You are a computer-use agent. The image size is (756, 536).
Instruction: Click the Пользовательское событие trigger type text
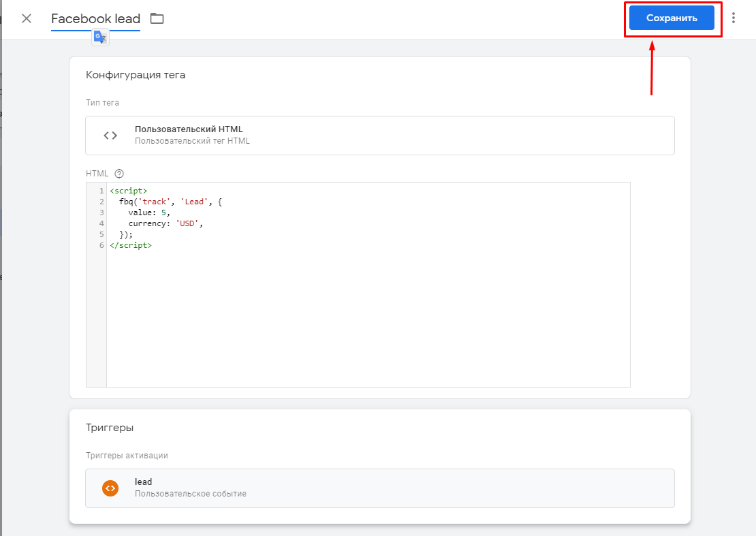pos(191,494)
